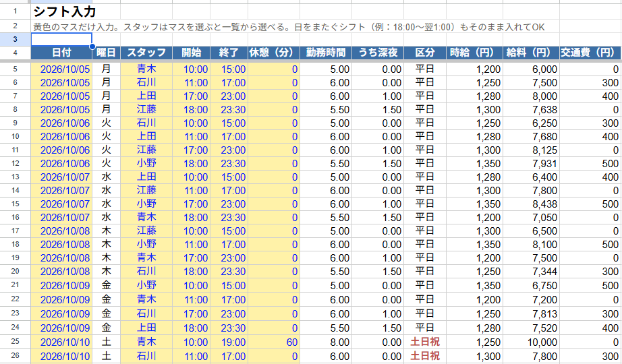Click the 給料（円） header cell
The height and width of the screenshot is (364, 622).
pos(531,53)
